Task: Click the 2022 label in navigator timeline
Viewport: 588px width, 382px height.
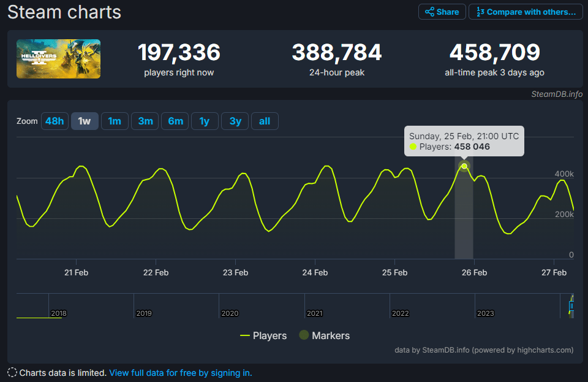Action: pos(401,313)
